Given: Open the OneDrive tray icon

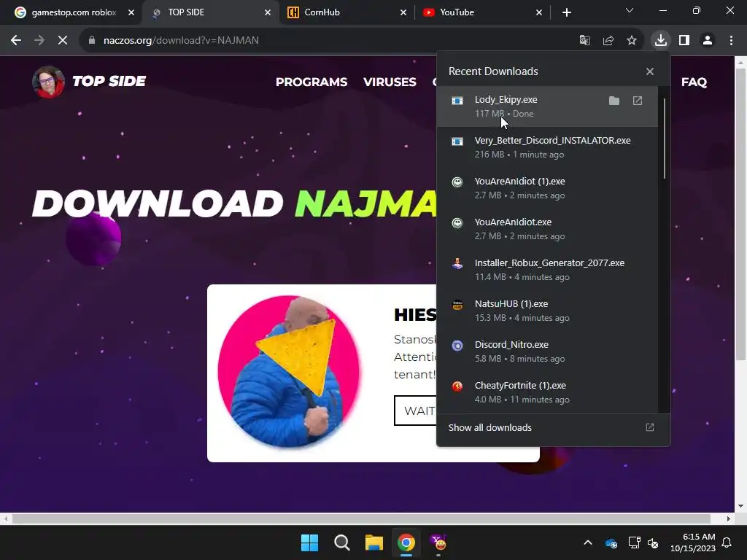Looking at the screenshot, I should point(611,542).
